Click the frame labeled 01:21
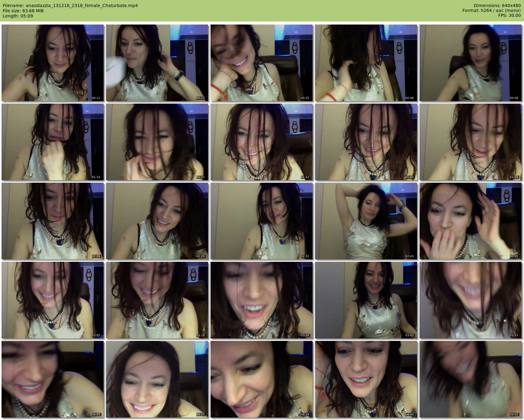This screenshot has height=420, width=524. click(157, 142)
